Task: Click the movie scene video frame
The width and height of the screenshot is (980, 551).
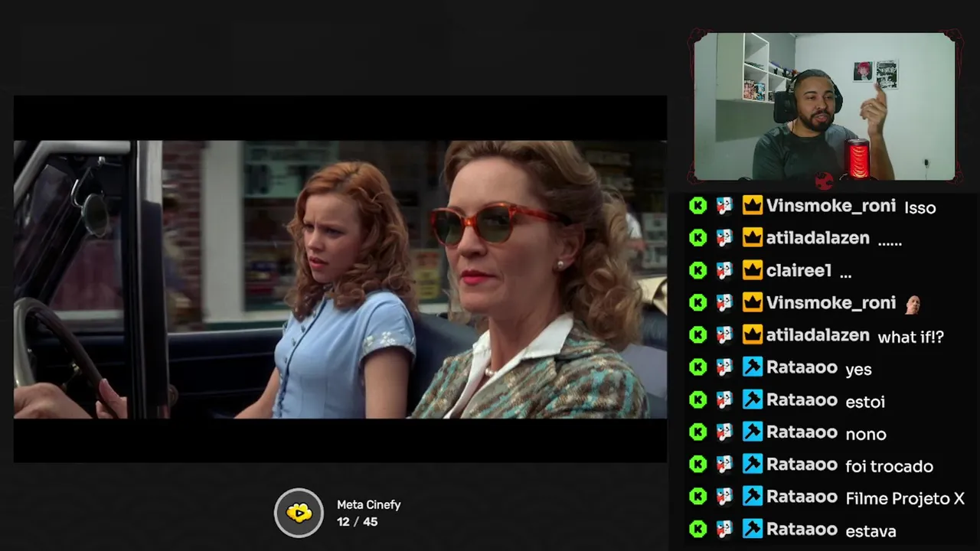Action: pos(340,279)
